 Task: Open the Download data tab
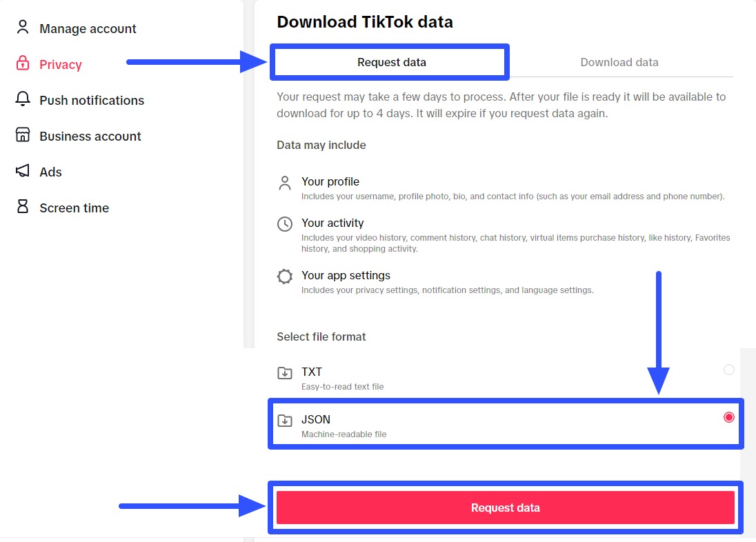619,62
